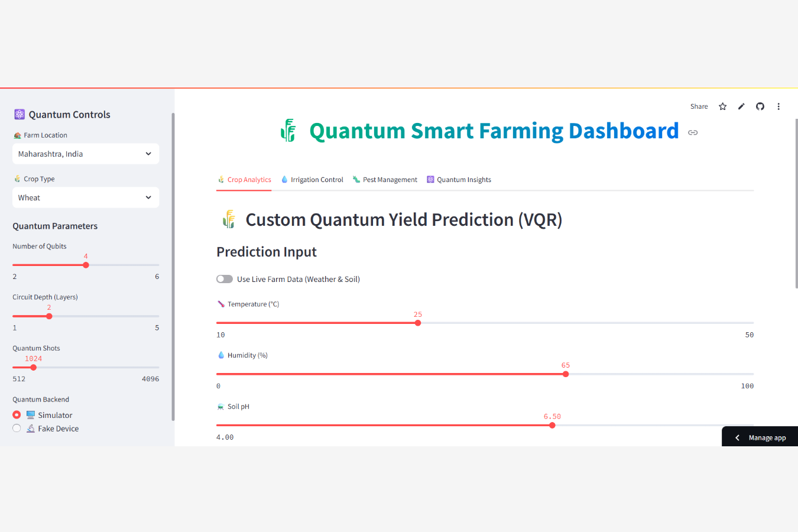Toggle Use Live Farm Data switch

[225, 279]
